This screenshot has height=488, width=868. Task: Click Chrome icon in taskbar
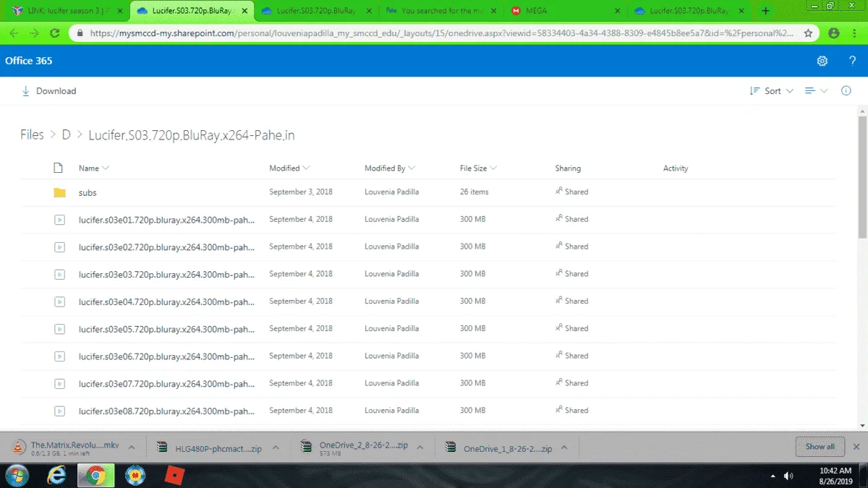pos(94,475)
